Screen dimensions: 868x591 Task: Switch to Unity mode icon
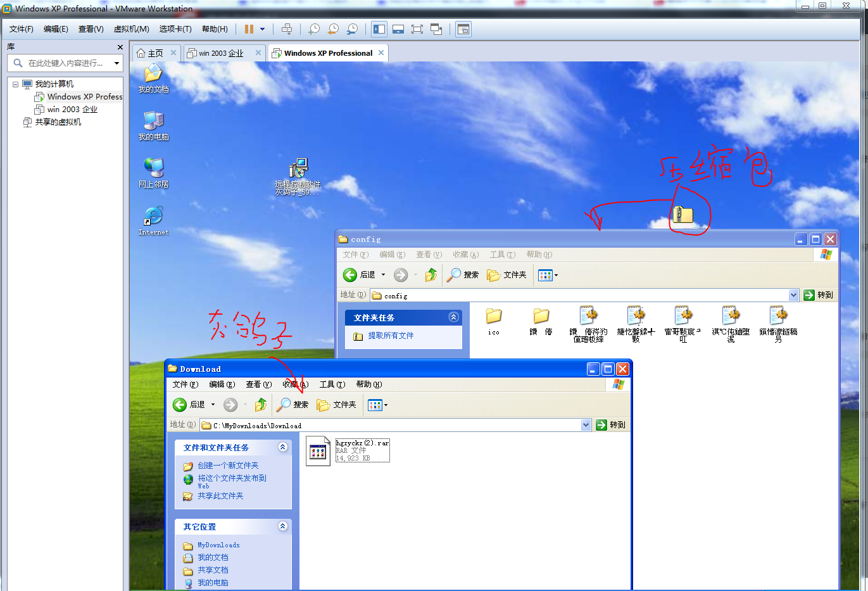(436, 29)
